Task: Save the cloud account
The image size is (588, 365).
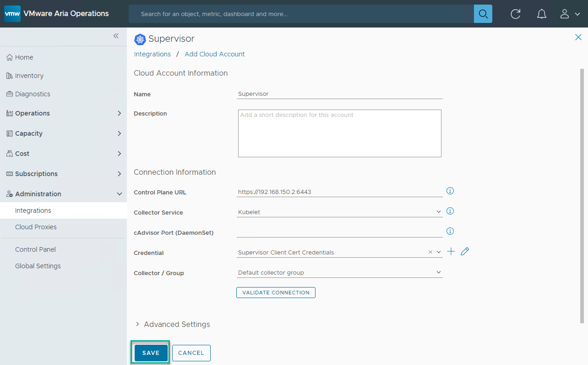Action: (151, 353)
